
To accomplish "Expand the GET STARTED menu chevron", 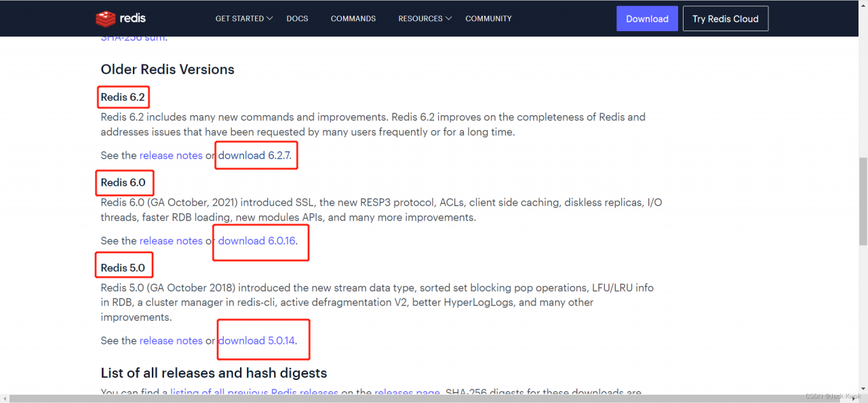I will tap(270, 18).
